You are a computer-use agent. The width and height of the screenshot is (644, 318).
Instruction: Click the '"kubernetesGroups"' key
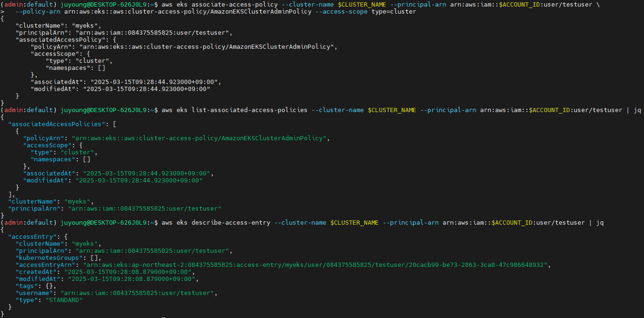tap(50, 257)
